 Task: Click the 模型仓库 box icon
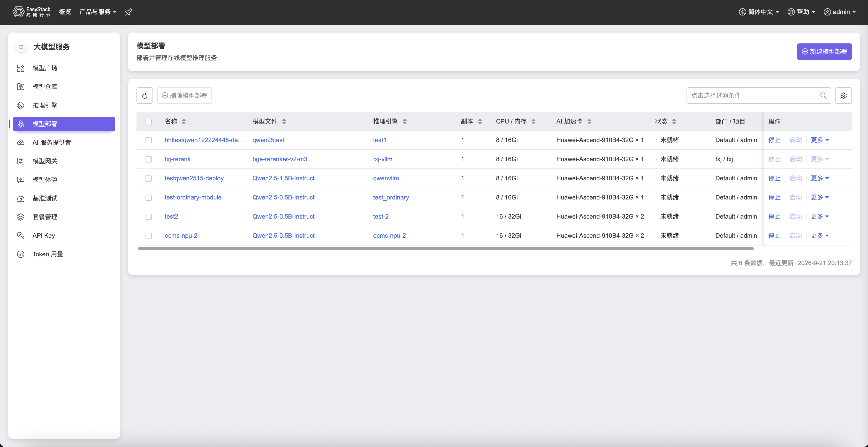point(21,87)
